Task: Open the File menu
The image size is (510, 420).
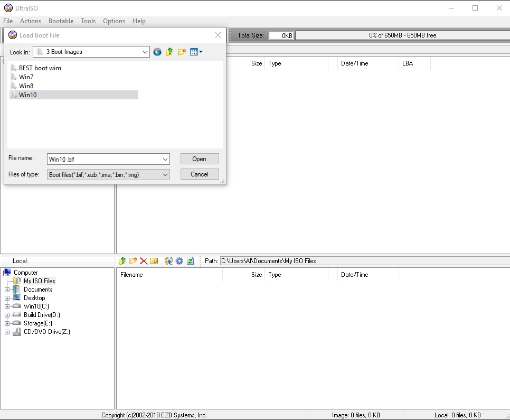Action: pyautogui.click(x=8, y=21)
